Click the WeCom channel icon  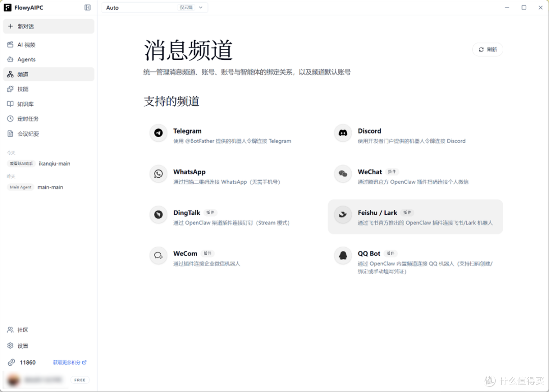pyautogui.click(x=158, y=255)
